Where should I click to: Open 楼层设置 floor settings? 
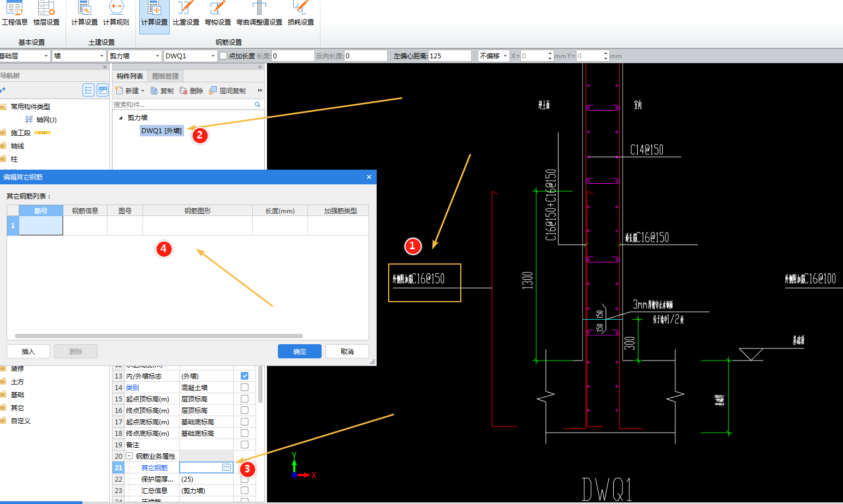point(46,14)
